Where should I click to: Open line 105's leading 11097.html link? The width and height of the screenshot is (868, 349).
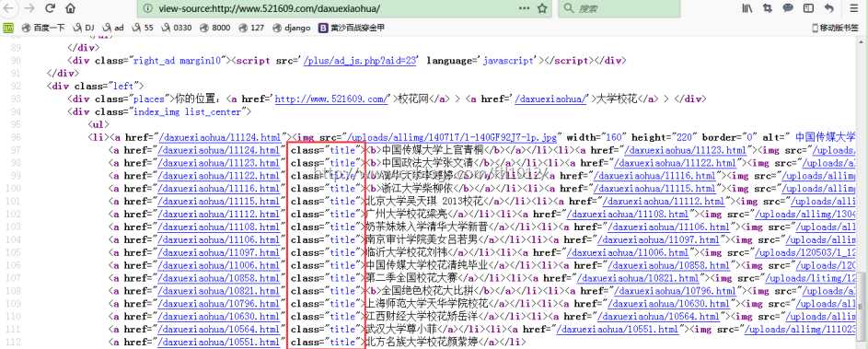[219, 252]
